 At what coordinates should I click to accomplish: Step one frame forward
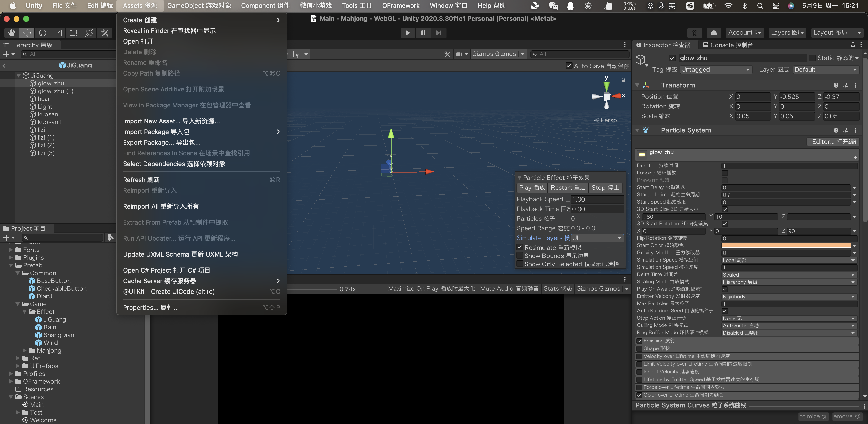(x=438, y=33)
